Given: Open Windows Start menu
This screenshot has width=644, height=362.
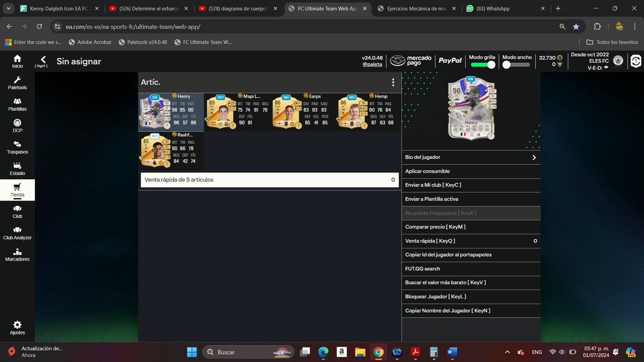Looking at the screenshot, I should coord(192,352).
